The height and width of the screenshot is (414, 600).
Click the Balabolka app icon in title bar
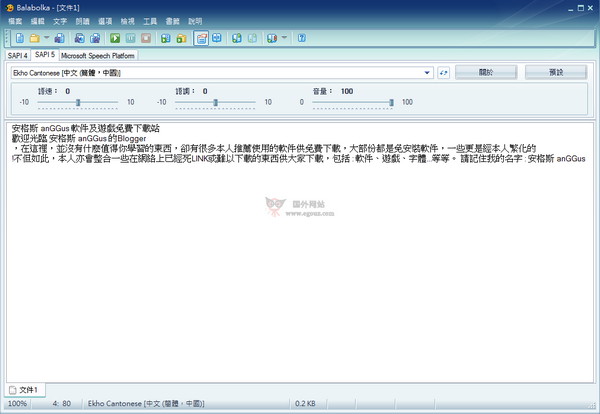click(10, 8)
